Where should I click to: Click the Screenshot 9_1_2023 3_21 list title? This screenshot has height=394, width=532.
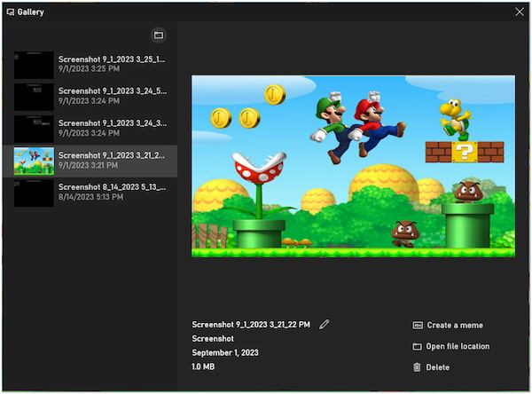pos(112,155)
